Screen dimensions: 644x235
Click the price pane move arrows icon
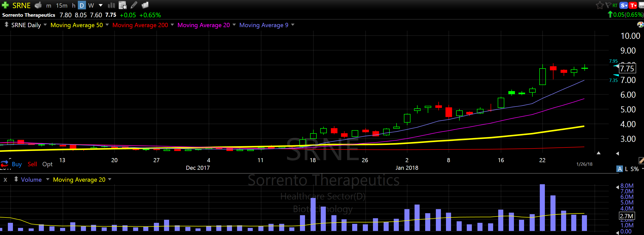pos(6,25)
